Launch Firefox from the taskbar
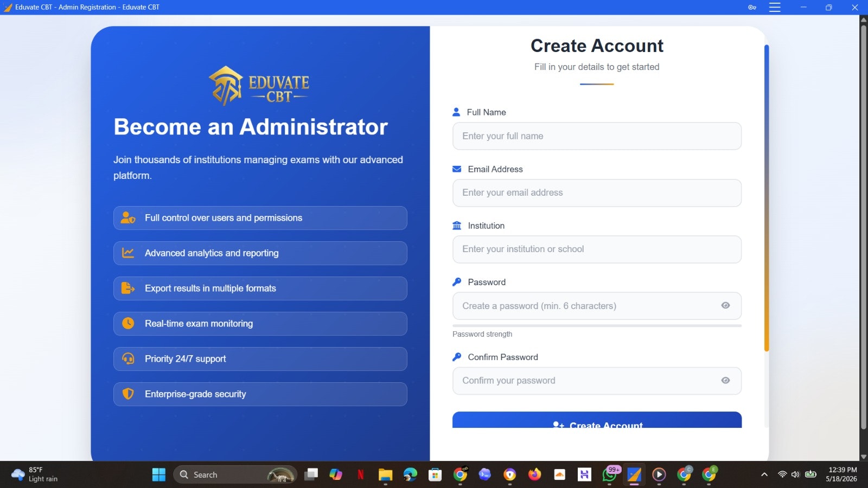This screenshot has width=868, height=488. coord(535,475)
